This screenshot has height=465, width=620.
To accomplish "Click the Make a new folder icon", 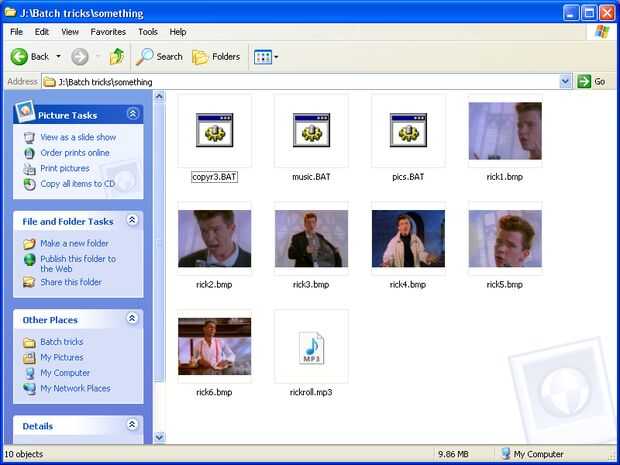I will (x=30, y=244).
